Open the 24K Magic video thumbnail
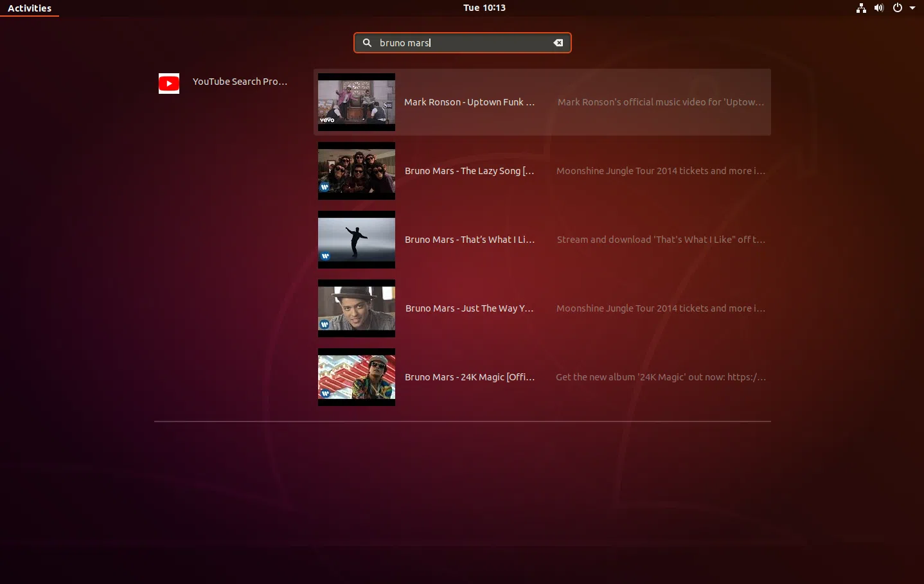 [357, 377]
